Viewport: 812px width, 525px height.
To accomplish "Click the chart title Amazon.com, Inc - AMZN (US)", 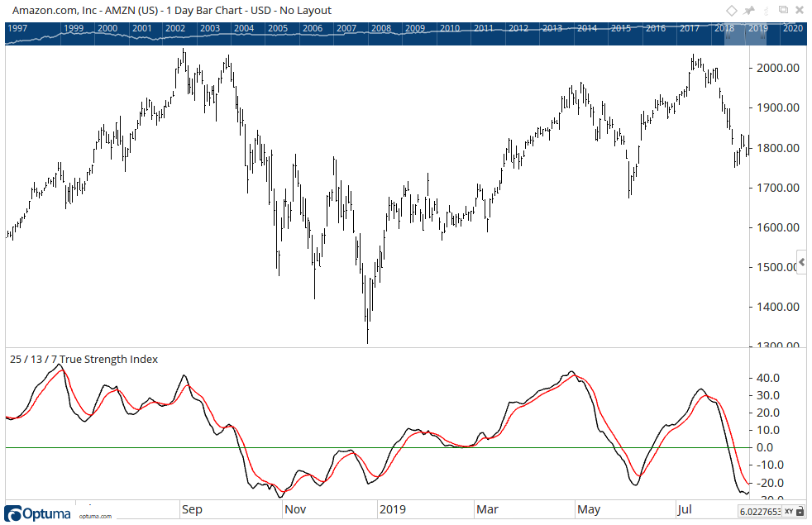I will click(85, 11).
